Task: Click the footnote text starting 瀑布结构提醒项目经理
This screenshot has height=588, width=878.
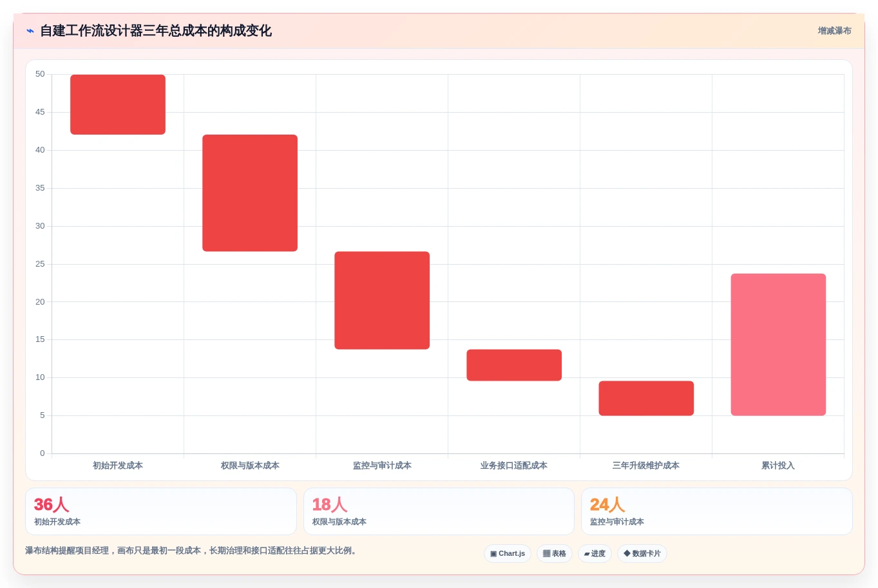Action: (192, 551)
